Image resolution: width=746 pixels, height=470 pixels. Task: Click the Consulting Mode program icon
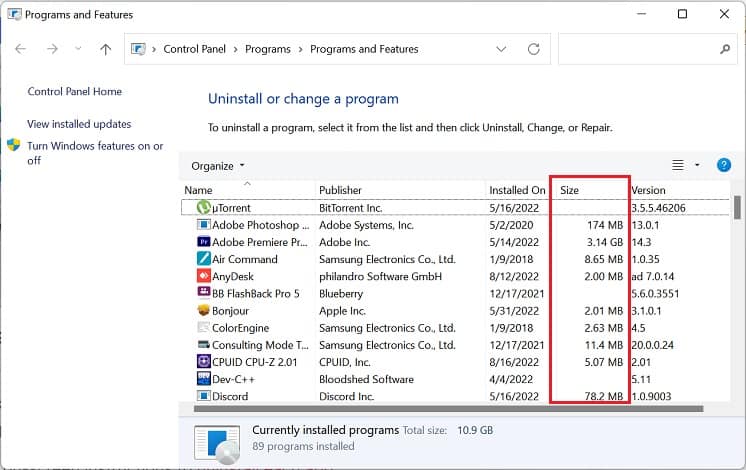point(204,344)
